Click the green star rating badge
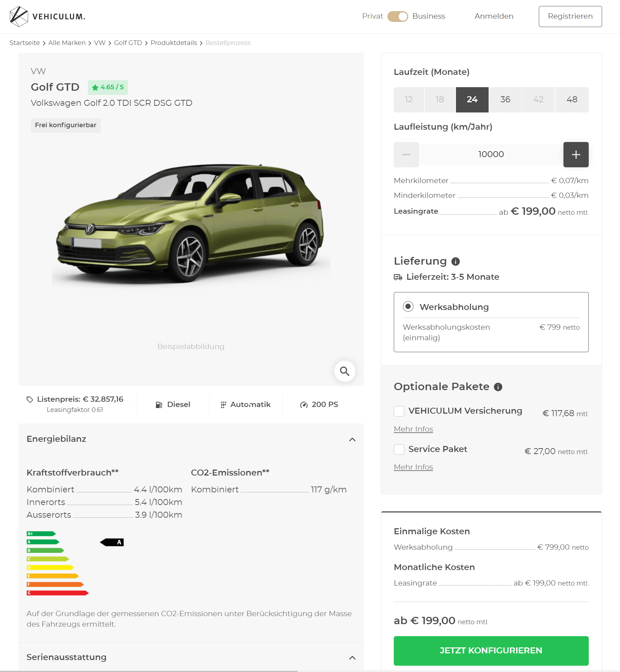Viewport: 620px width, 672px height. (x=108, y=87)
